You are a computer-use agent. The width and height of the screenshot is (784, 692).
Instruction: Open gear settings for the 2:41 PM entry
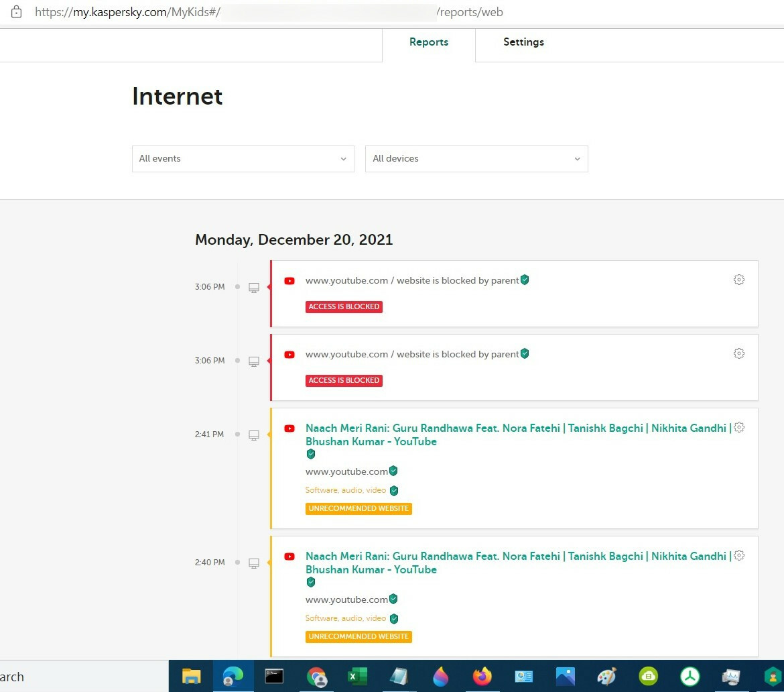click(739, 427)
